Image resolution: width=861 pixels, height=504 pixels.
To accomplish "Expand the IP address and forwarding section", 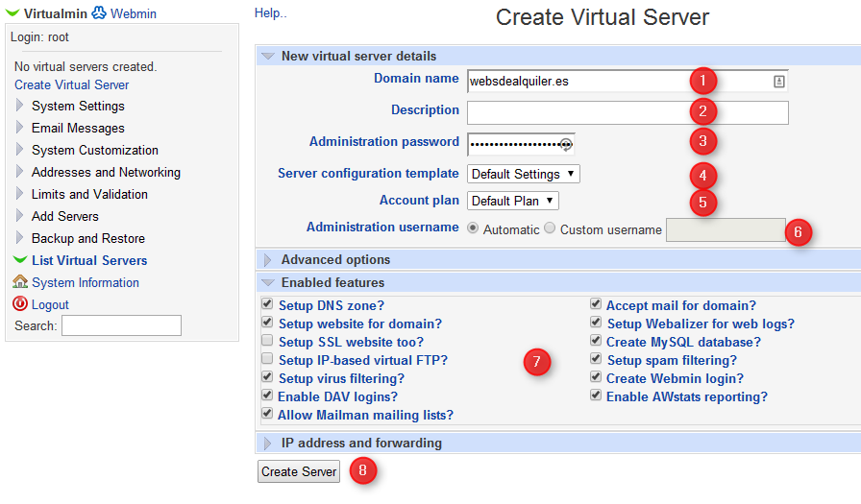I will pos(360,444).
